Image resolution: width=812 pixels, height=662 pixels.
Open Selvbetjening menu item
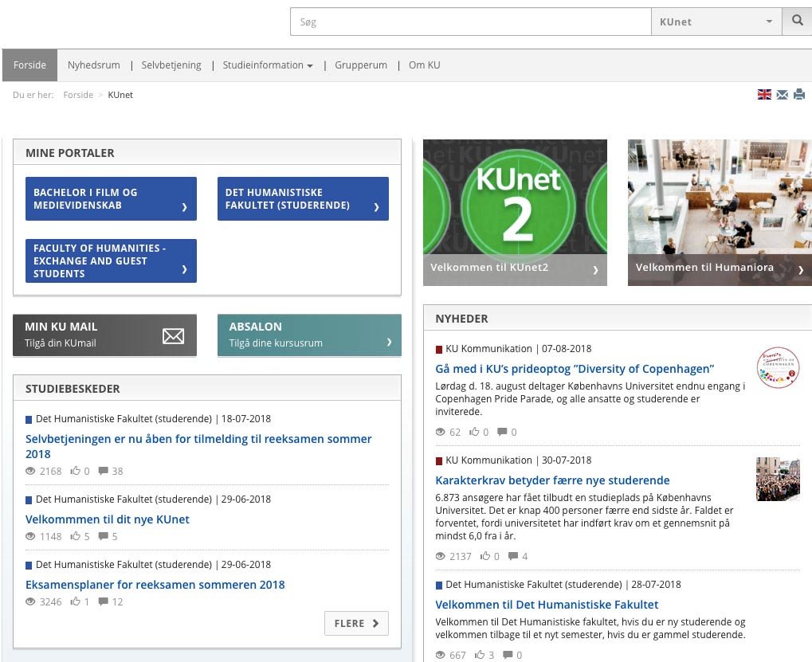171,65
